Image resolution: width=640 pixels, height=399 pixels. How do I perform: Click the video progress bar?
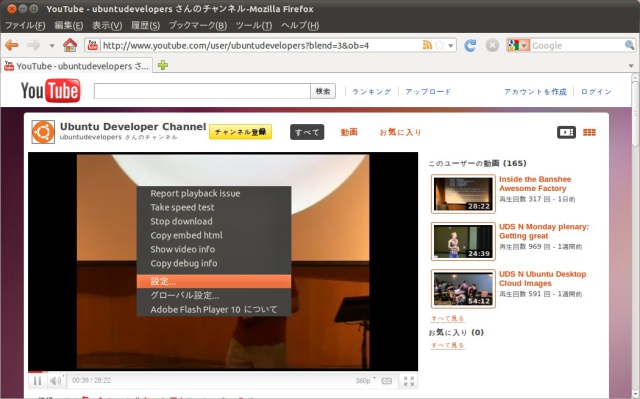(223, 372)
